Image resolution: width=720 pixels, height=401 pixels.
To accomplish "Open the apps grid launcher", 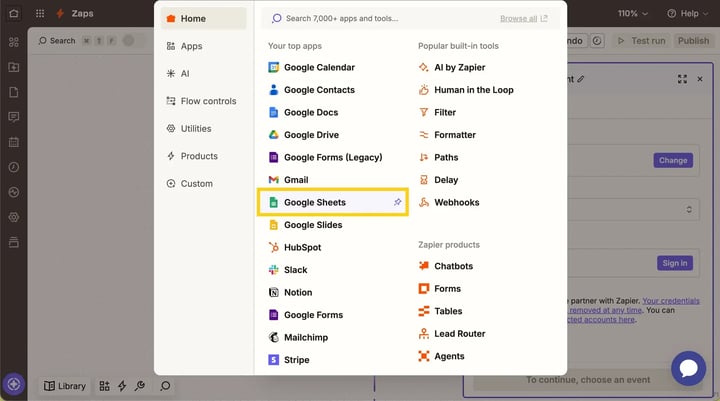I will click(x=40, y=14).
